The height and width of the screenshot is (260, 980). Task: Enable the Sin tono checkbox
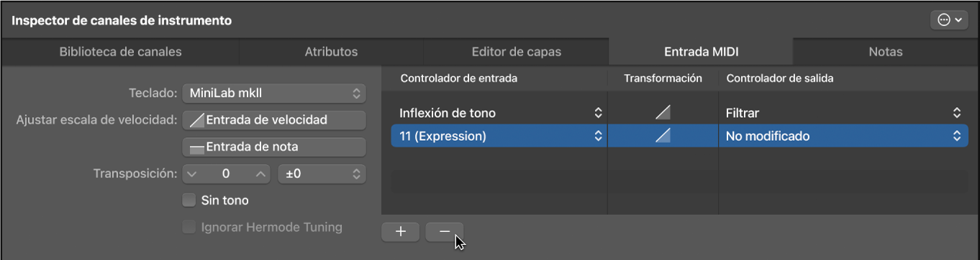pos(189,200)
